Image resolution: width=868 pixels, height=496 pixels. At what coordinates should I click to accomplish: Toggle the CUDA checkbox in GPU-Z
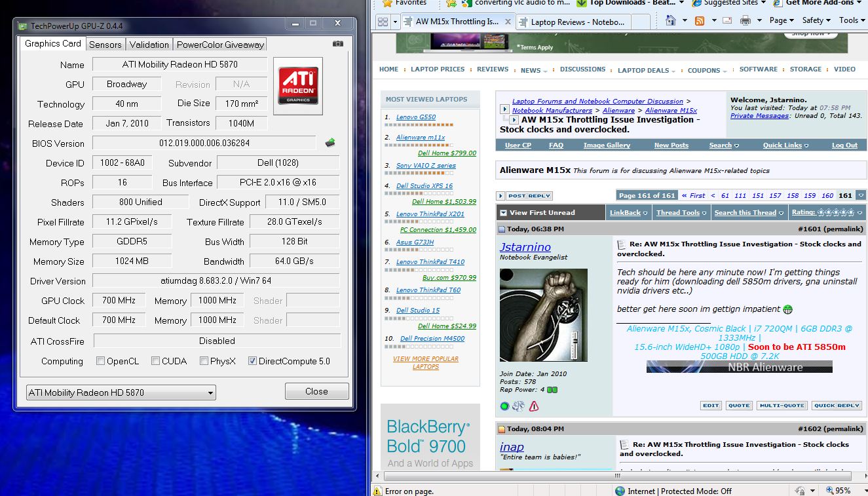coord(155,361)
